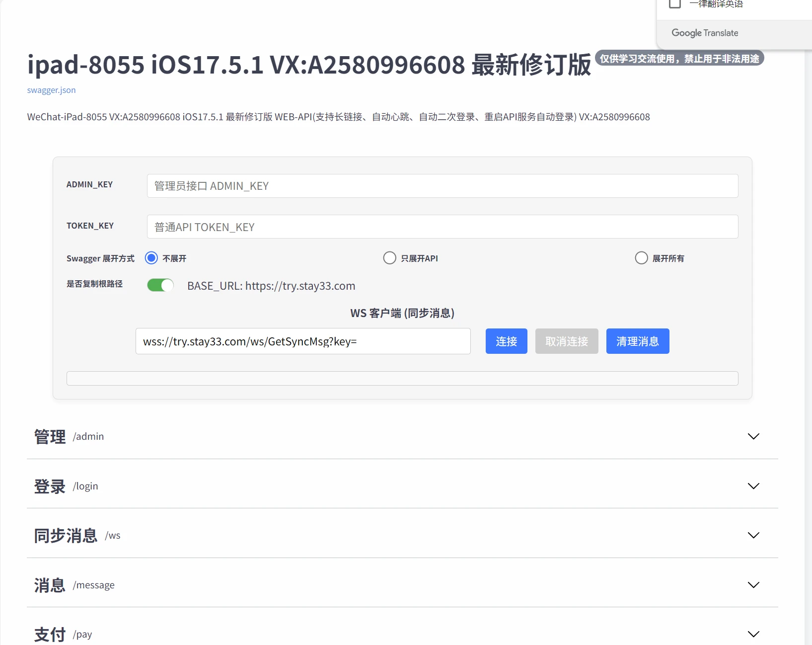
Task: Click the Swagger 展开方式 label
Action: point(100,258)
